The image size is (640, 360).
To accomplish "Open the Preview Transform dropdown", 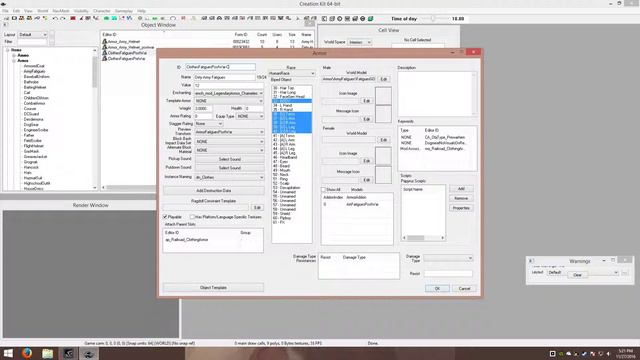I will pyautogui.click(x=229, y=132).
